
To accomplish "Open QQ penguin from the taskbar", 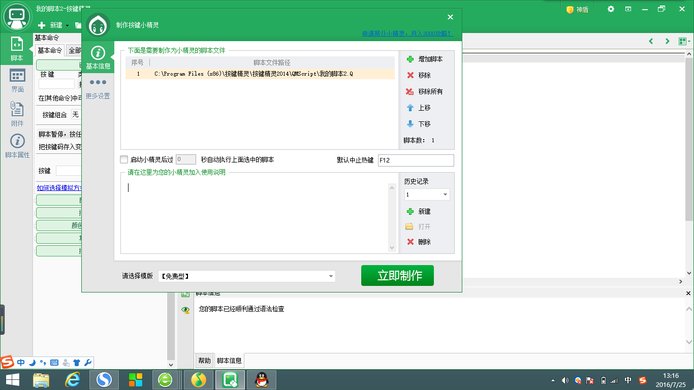I will click(x=262, y=380).
